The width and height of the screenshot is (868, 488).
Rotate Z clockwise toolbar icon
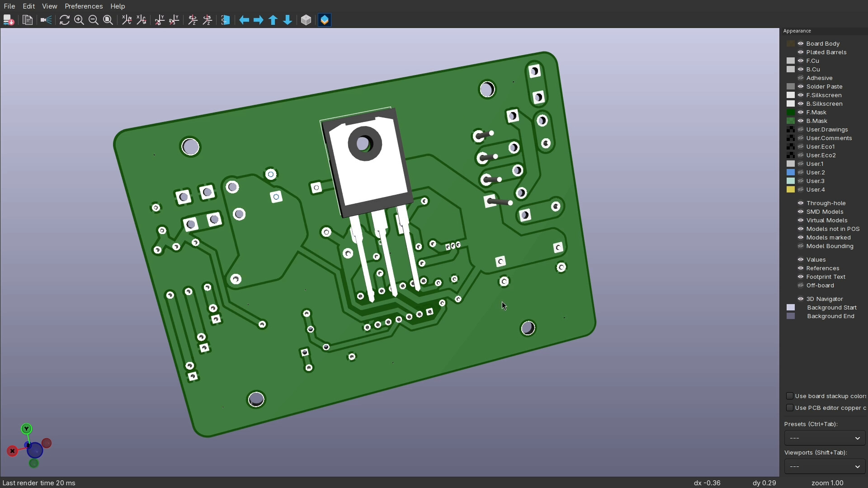coord(193,20)
